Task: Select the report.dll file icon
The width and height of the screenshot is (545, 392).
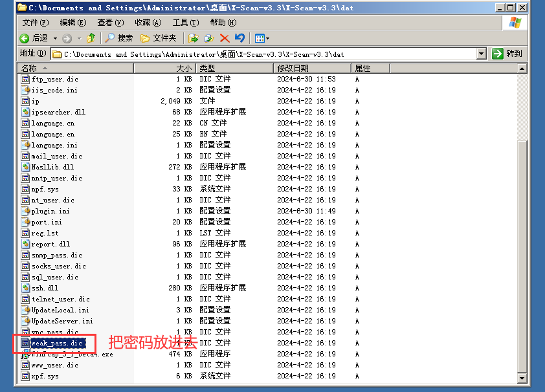Action: (25, 244)
